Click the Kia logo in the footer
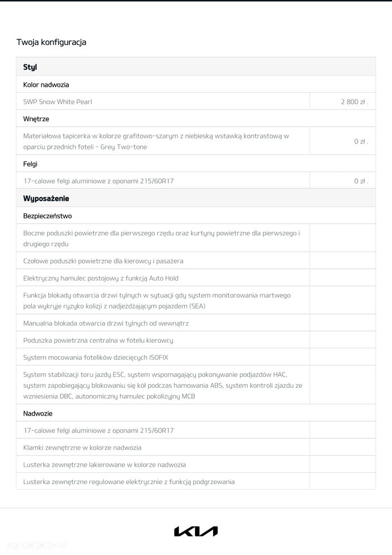Screen dimensions: 392x555 click(195, 532)
